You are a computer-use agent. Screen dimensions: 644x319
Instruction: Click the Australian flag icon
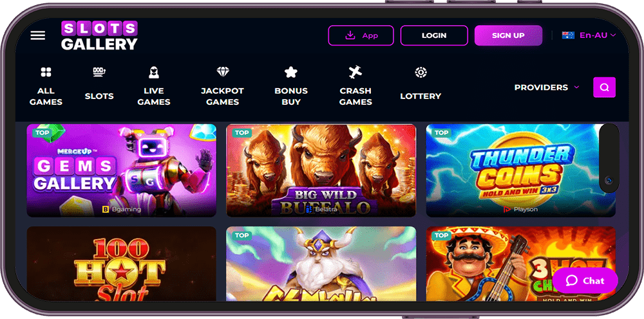pos(568,35)
